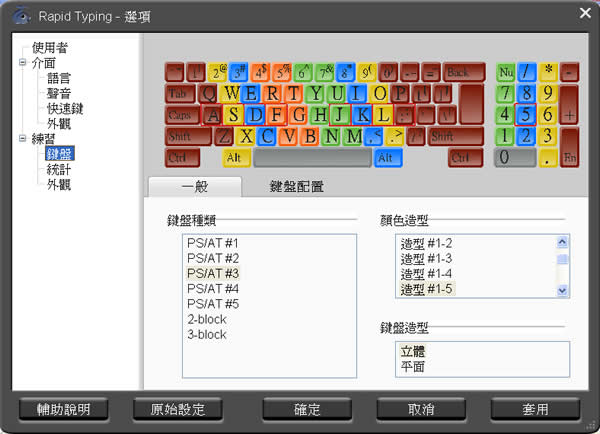The image size is (600, 434).
Task: Choose keyboard type PS/AT #1
Action: click(x=213, y=243)
